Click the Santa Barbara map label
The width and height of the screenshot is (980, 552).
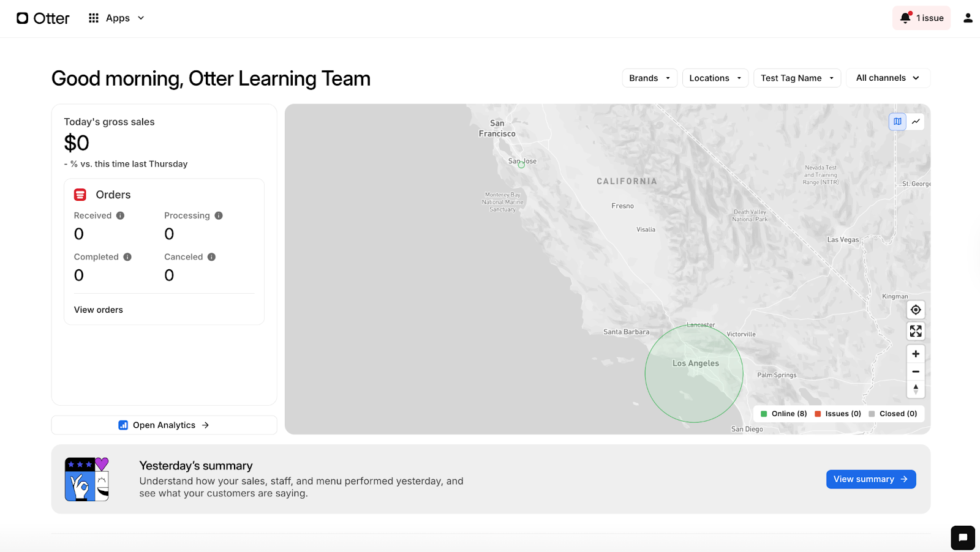626,332
